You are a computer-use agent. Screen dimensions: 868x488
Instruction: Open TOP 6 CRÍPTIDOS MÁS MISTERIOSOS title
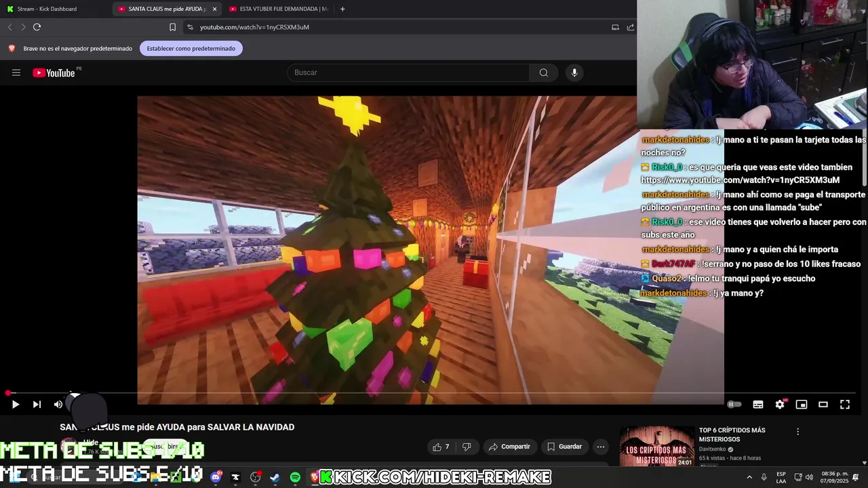732,434
